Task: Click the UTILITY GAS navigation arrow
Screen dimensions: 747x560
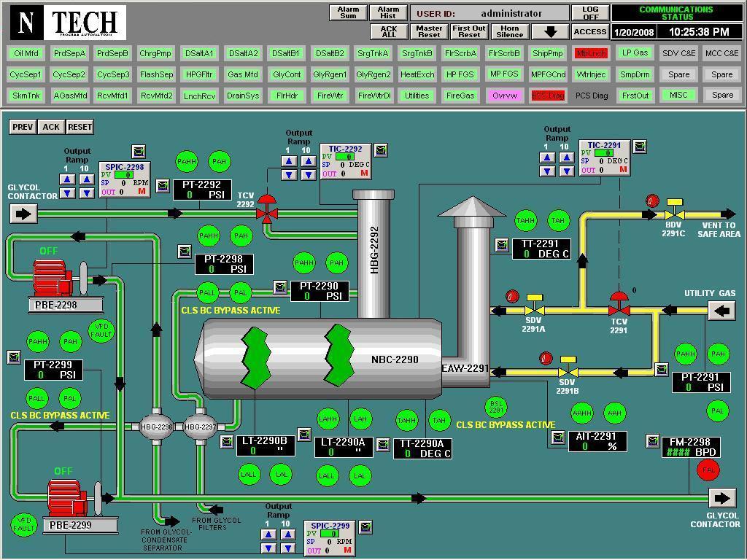Action: tap(721, 310)
